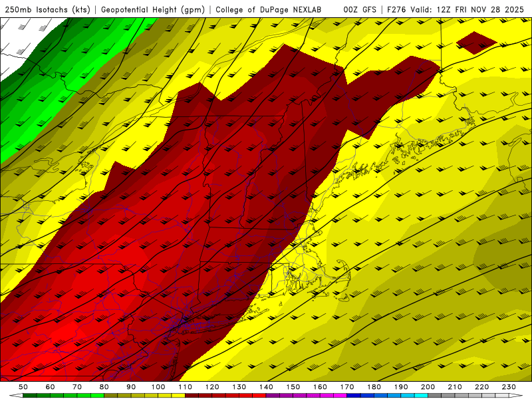This screenshot has height=399, width=532.
Task: Click the 180 label on the color scale
Action: click(374, 387)
